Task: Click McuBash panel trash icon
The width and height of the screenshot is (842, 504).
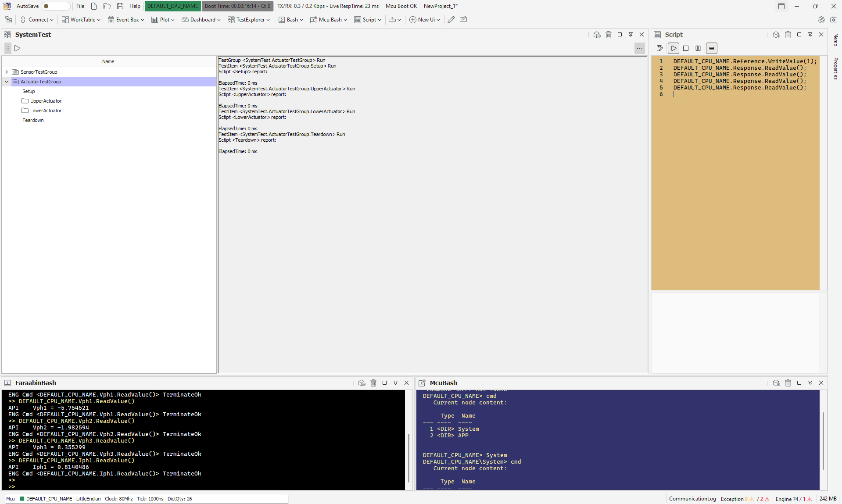Action: tap(788, 383)
